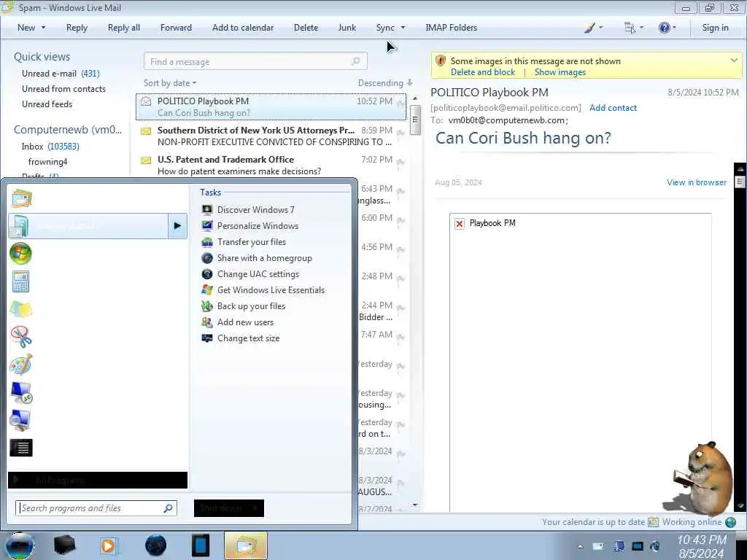Viewport: 747px width, 560px height.
Task: Click Change UAC settings icon
Action: pos(206,274)
